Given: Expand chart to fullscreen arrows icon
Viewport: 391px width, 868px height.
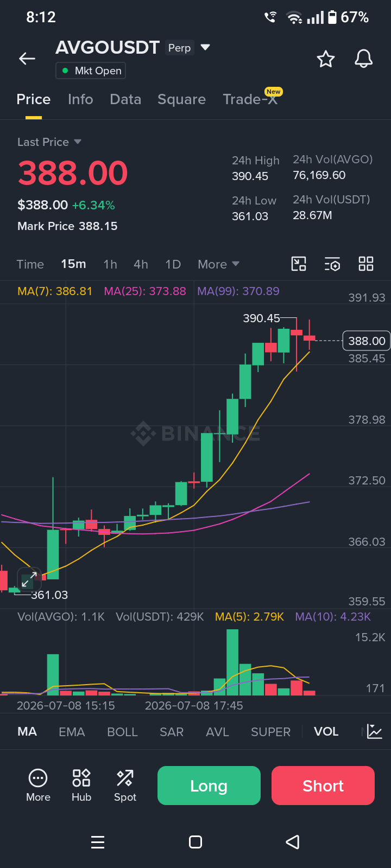Looking at the screenshot, I should tap(29, 580).
